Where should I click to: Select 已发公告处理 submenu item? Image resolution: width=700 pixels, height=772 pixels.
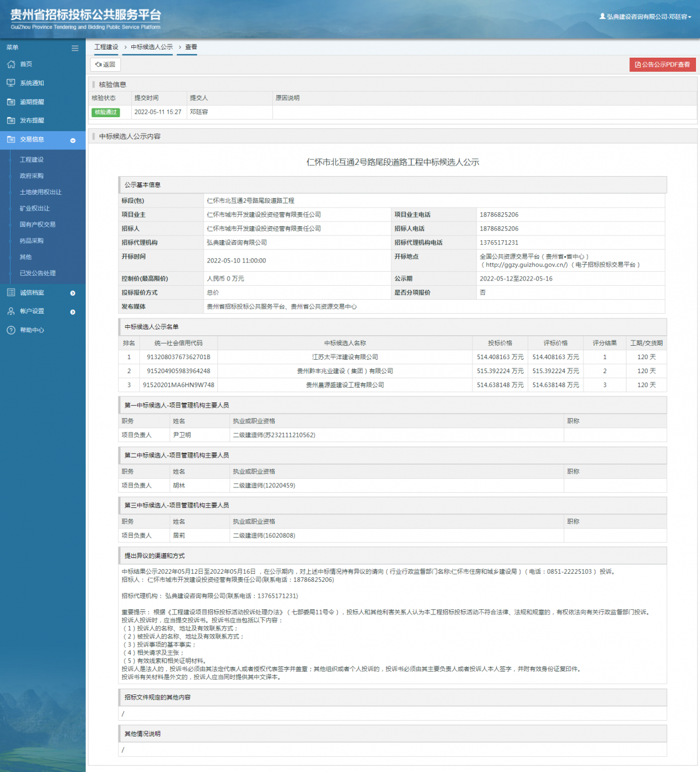tap(37, 273)
